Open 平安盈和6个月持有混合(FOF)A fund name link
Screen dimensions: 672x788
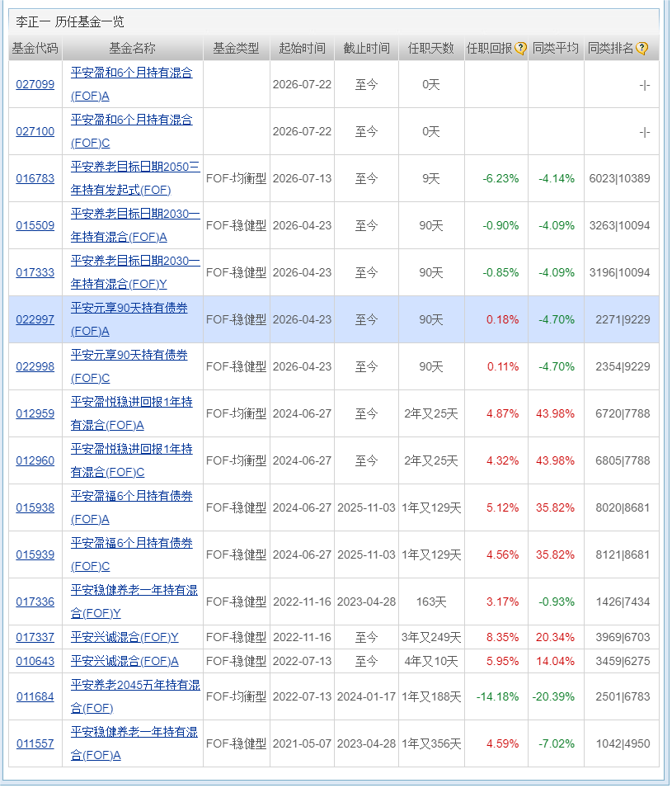[132, 84]
